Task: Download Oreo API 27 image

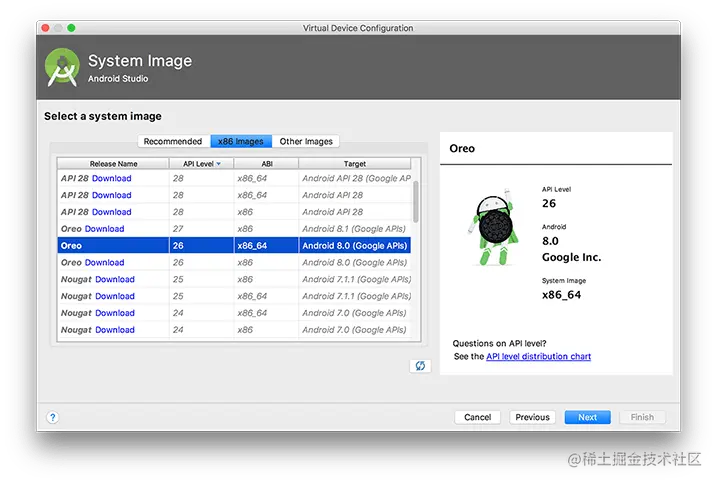Action: pyautogui.click(x=104, y=229)
